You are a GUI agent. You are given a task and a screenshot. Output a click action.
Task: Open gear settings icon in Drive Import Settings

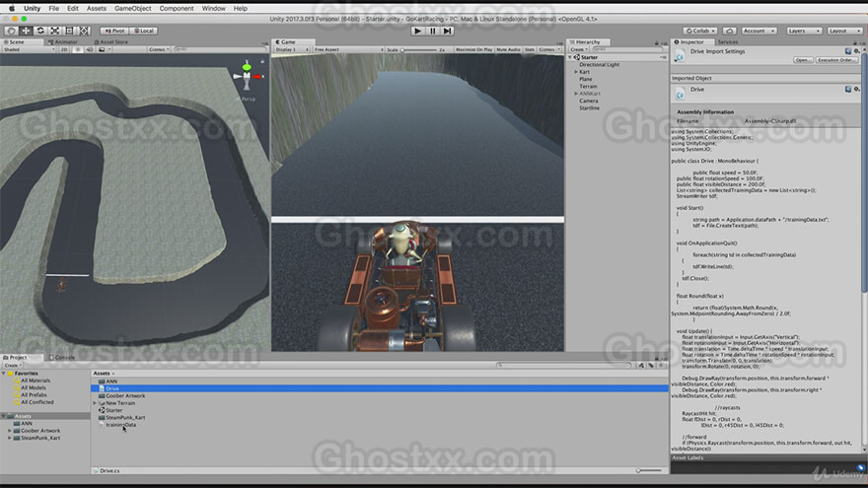[857, 51]
